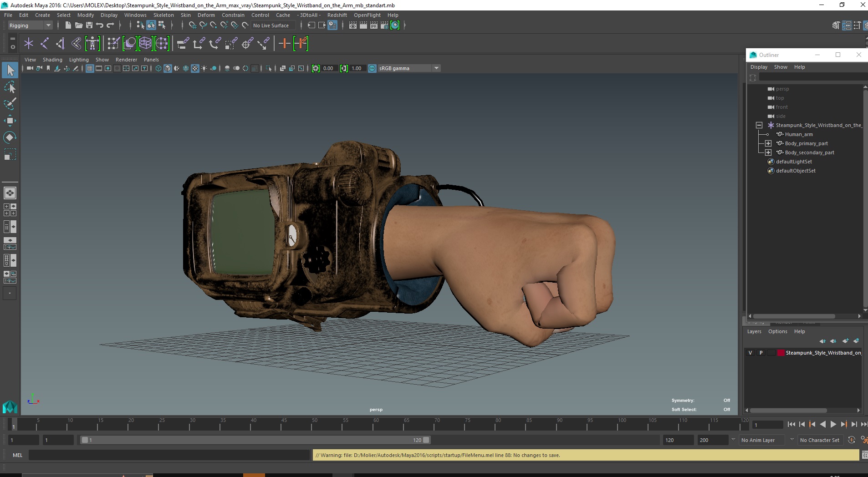Click the Blend Shape icon in shelf

click(129, 44)
